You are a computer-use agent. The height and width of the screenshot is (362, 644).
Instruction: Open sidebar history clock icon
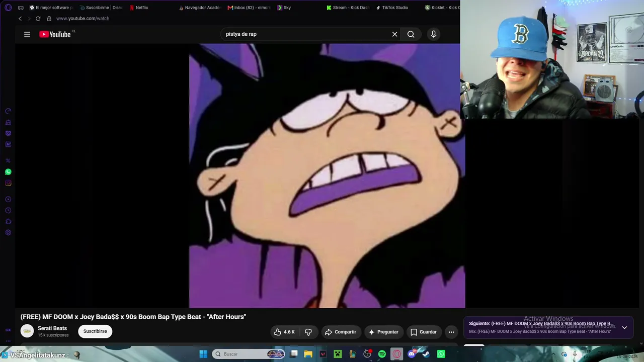8,211
